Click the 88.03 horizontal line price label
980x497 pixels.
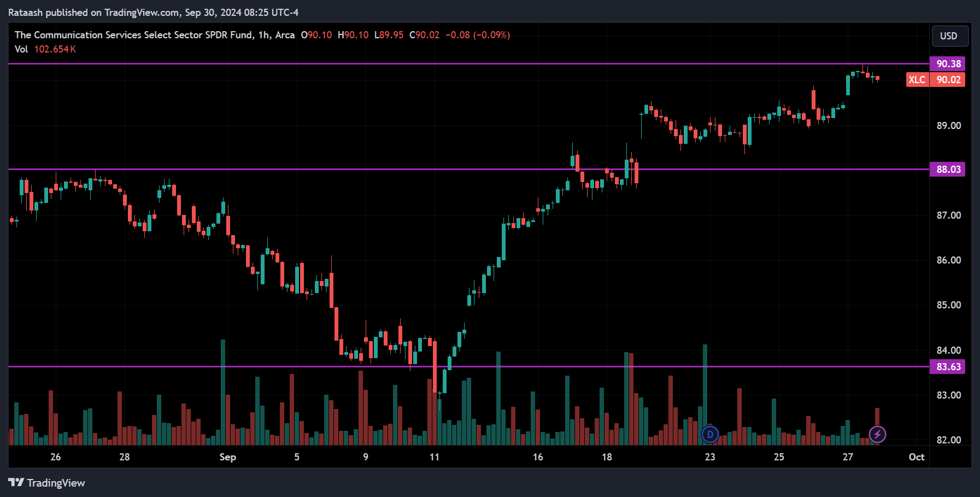click(x=948, y=169)
